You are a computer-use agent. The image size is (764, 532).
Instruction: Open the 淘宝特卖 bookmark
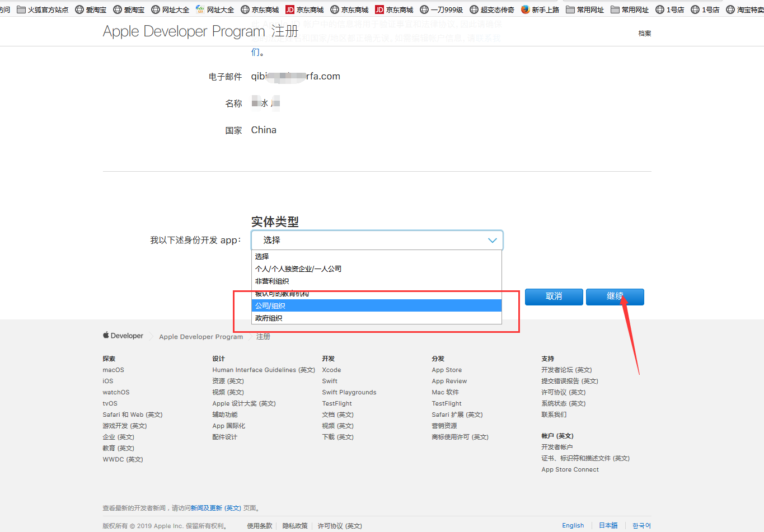click(x=745, y=10)
